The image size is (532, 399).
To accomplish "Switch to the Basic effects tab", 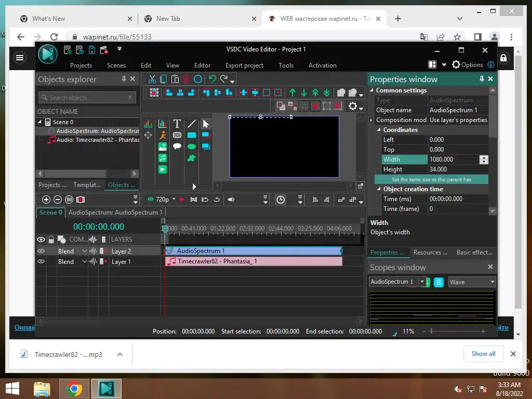I will point(474,252).
